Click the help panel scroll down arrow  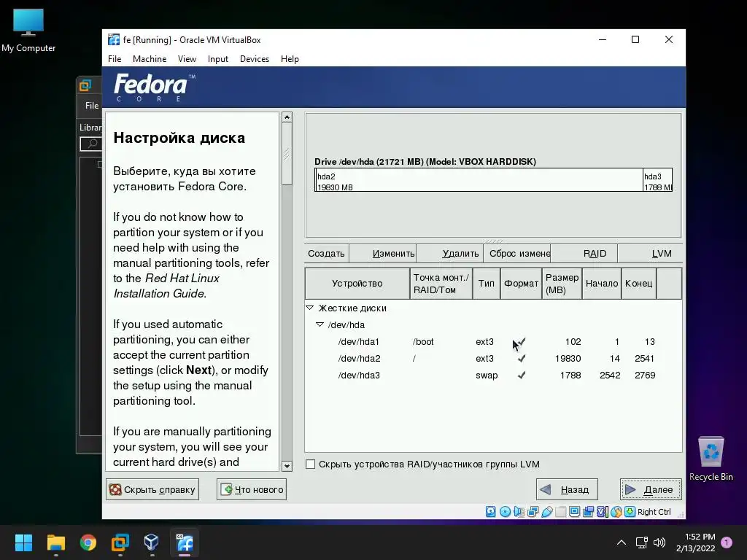click(x=287, y=466)
